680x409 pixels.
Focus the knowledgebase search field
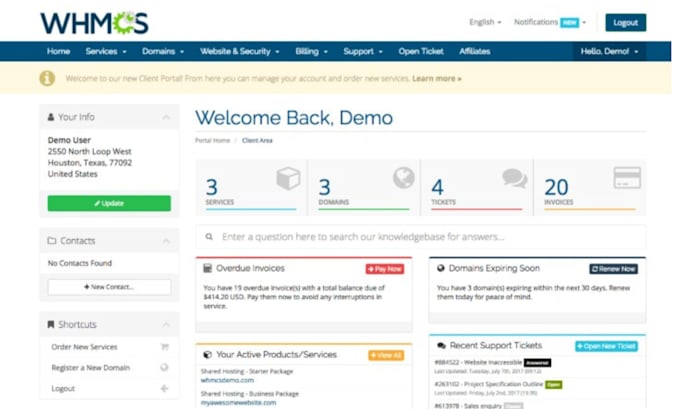421,237
